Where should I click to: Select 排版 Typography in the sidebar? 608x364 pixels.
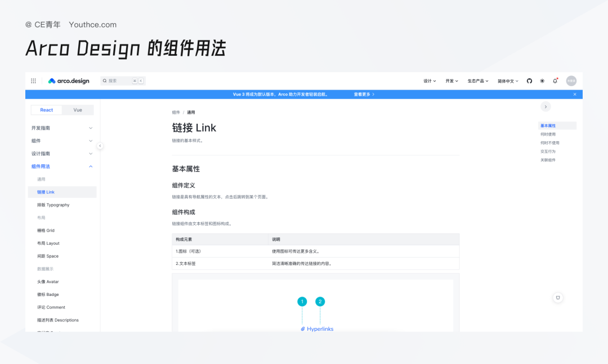coord(53,205)
